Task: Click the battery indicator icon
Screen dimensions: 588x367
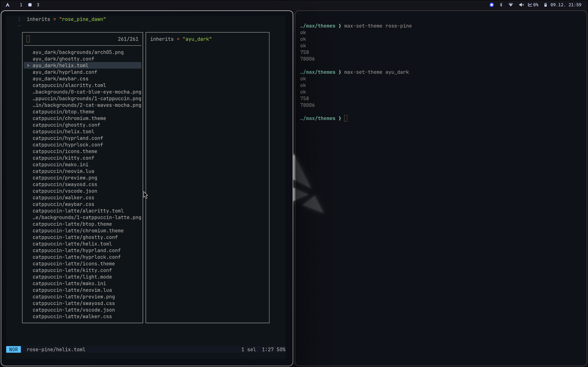Action: (546, 5)
